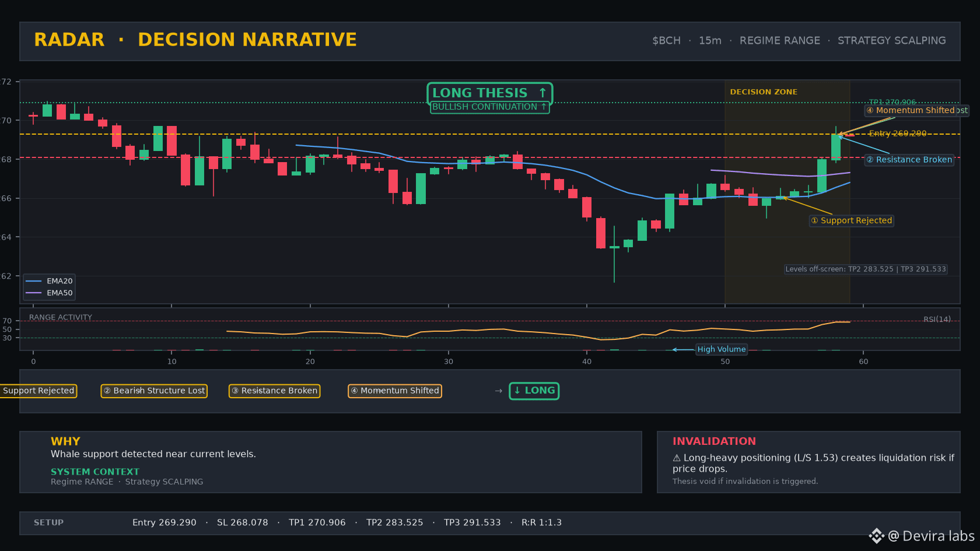Click the Devira labs logo icon
Screen dimensions: 980x551
coord(876,536)
